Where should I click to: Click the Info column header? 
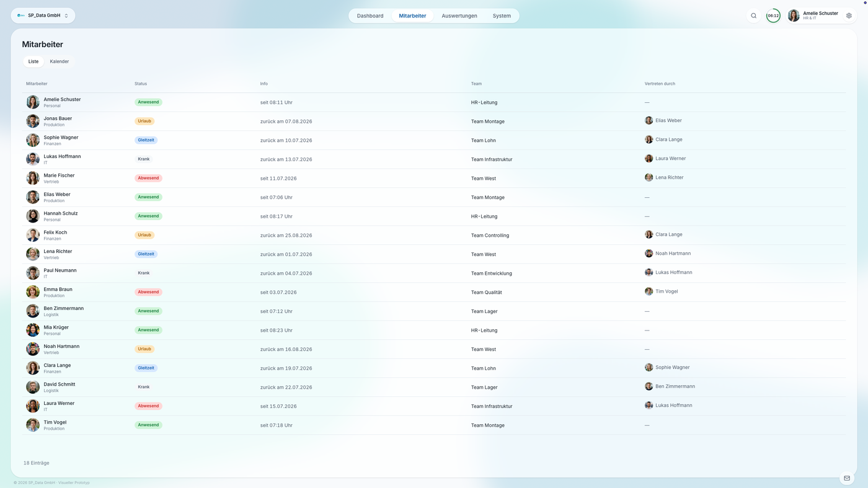(x=264, y=84)
